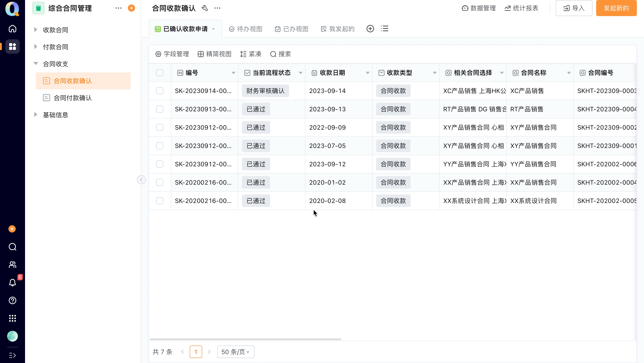The image size is (644, 363).
Task: Switch to 待办视图 tab
Action: tap(246, 29)
